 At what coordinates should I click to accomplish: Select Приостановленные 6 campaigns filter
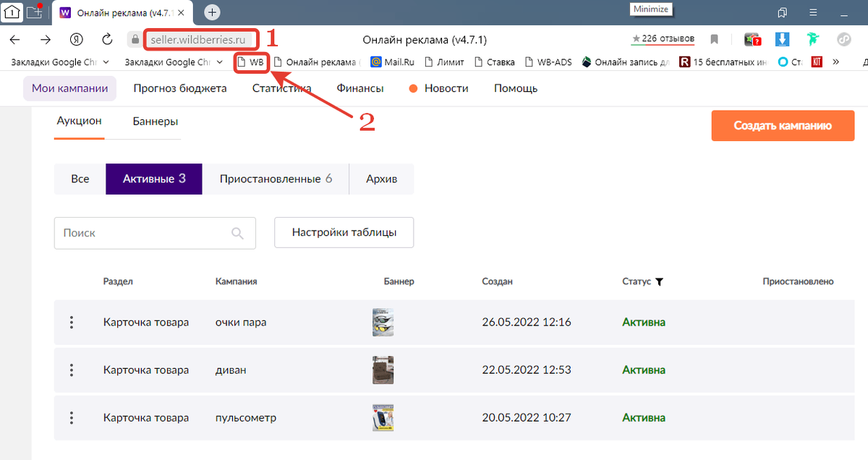[276, 179]
